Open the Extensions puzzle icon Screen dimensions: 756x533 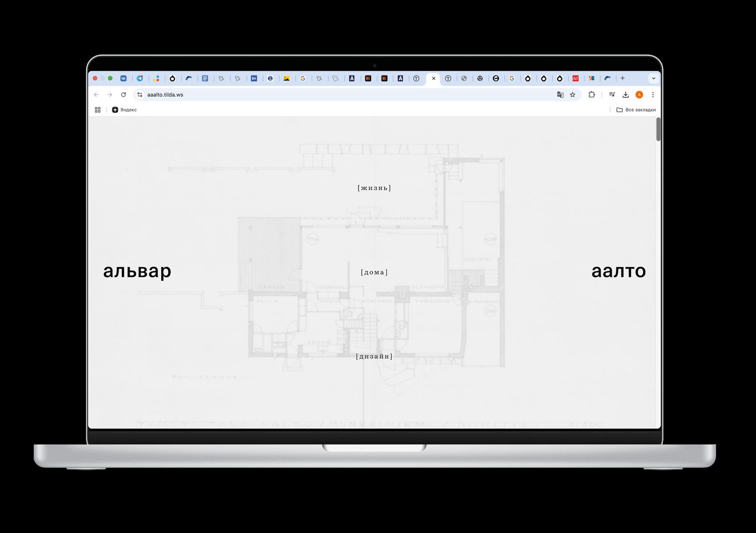click(592, 94)
